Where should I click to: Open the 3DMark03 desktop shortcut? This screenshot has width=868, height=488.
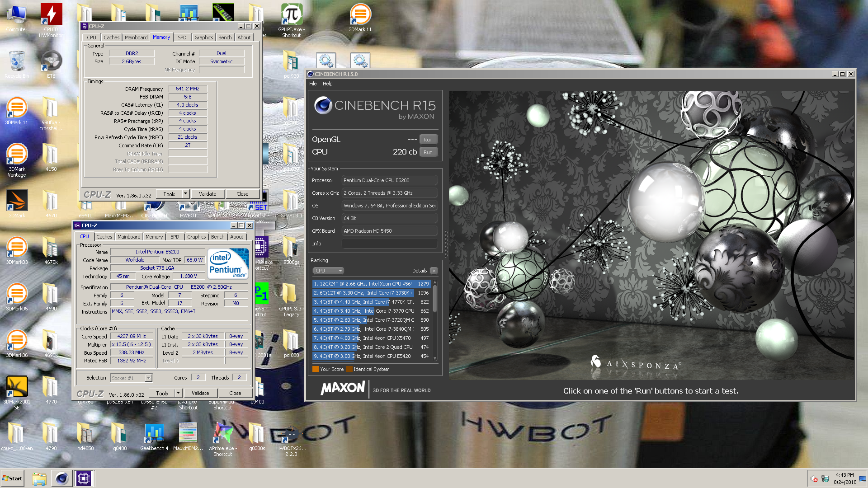point(17,251)
